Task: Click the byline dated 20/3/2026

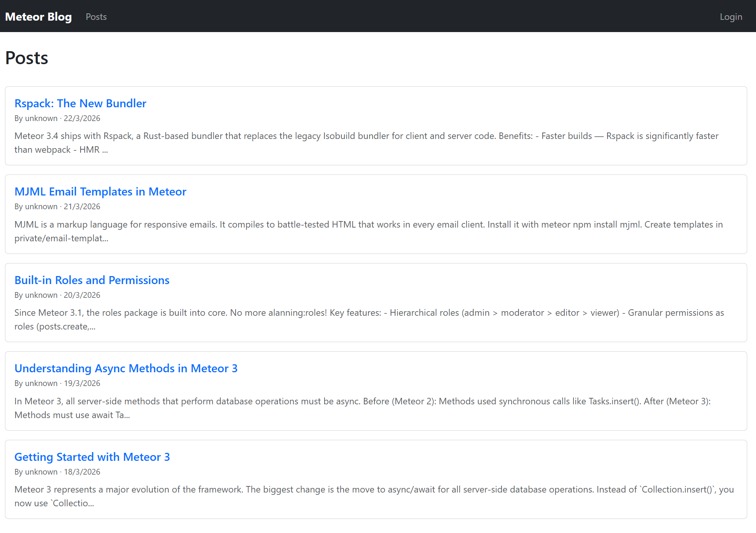Action: (57, 295)
